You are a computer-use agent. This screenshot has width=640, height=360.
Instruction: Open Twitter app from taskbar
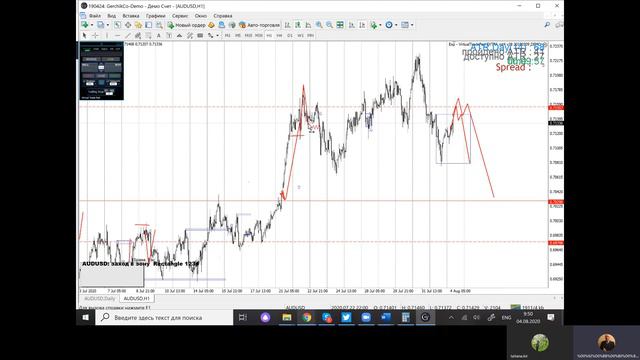pos(346,317)
